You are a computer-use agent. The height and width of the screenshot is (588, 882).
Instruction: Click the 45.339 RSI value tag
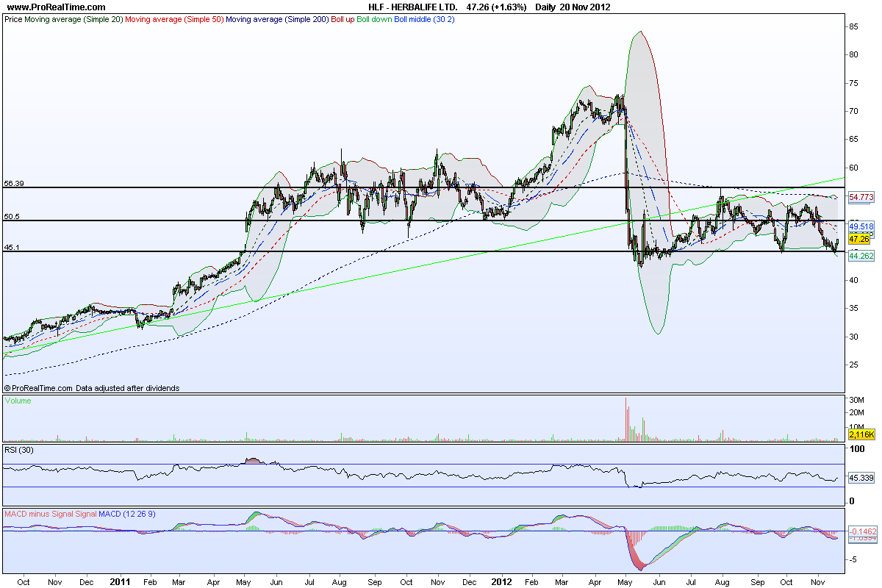tap(861, 478)
